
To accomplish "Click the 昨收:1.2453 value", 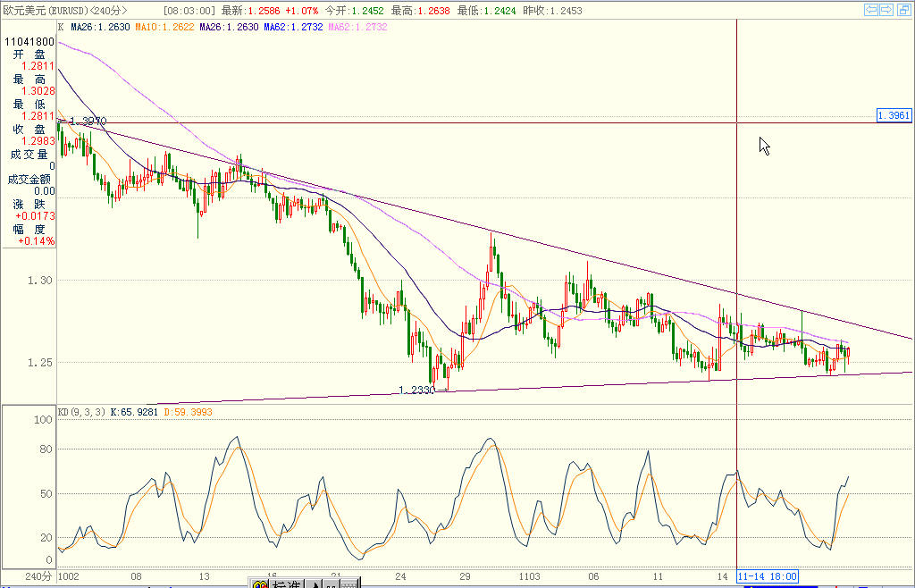I will (552, 11).
